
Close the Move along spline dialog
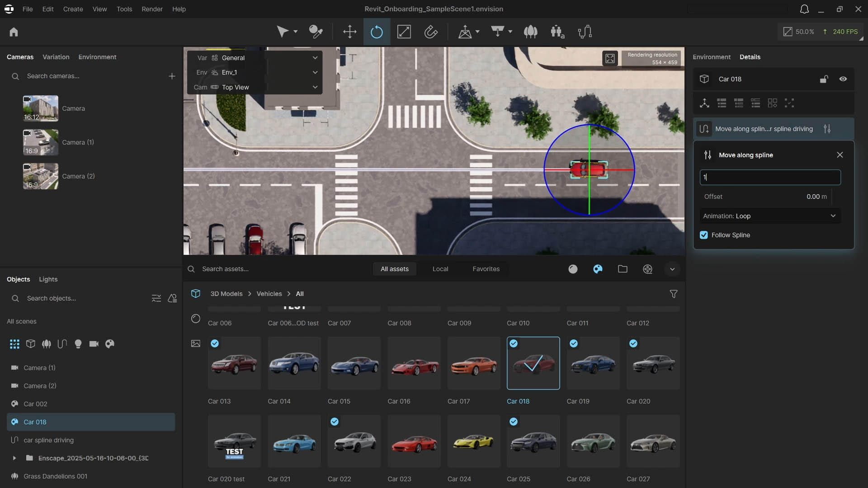pos(840,155)
